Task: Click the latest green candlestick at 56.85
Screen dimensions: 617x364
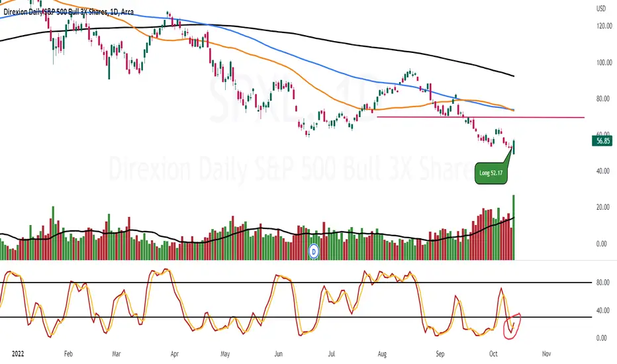Action: [x=514, y=147]
